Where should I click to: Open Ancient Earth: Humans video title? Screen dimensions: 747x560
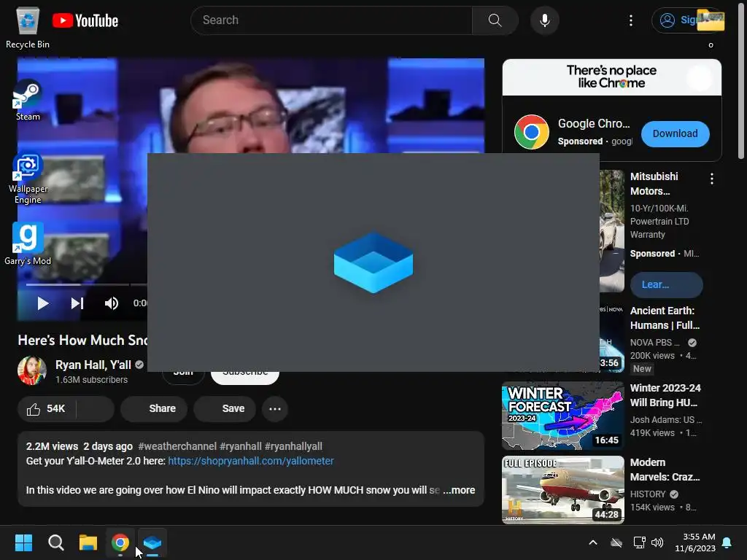tap(665, 318)
